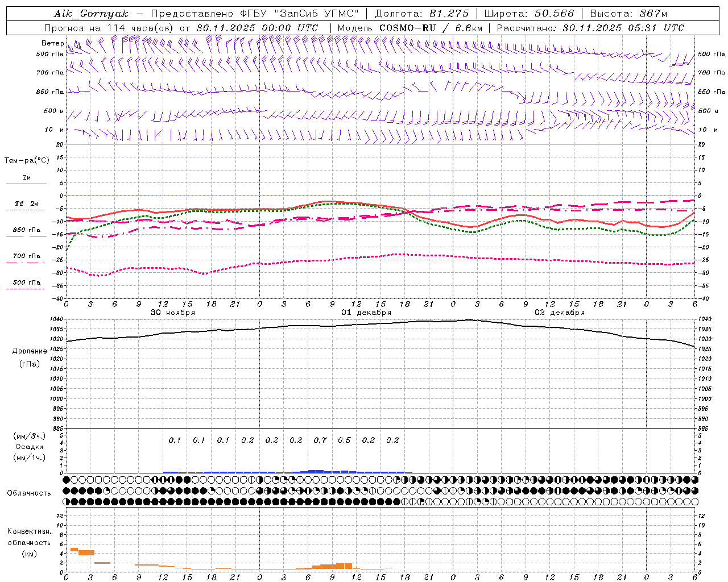Click the date label 01 декабря
This screenshot has width=728, height=582.
[x=366, y=313]
